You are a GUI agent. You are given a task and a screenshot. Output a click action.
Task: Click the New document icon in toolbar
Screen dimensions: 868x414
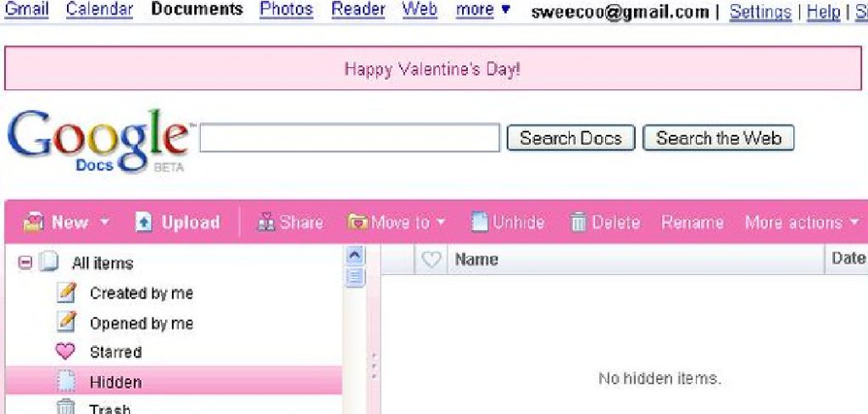click(33, 222)
